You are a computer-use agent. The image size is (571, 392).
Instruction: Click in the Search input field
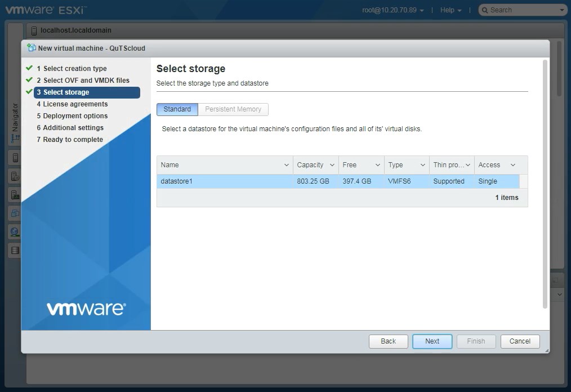(x=523, y=10)
